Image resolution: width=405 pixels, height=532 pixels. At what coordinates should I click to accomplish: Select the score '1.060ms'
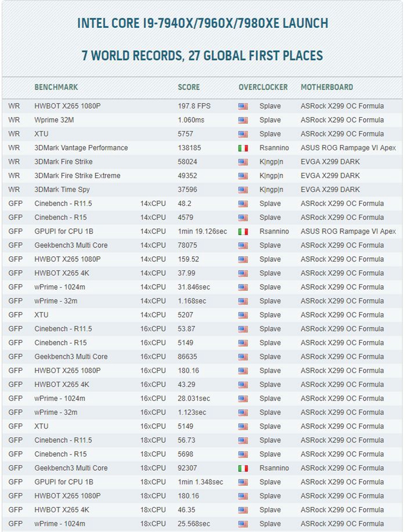[191, 120]
